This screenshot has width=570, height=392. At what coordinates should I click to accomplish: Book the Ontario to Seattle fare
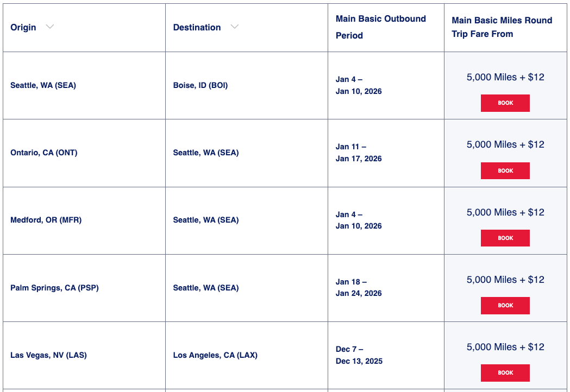(505, 170)
